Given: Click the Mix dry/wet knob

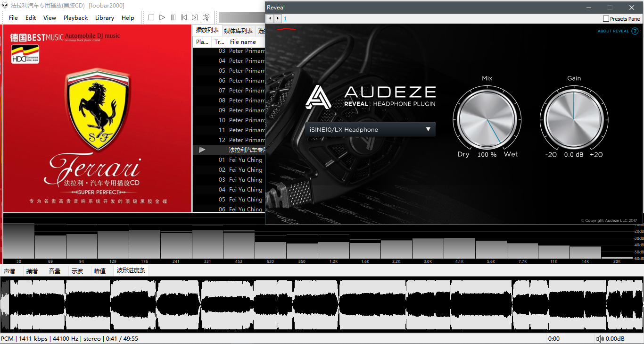Looking at the screenshot, I should (487, 118).
